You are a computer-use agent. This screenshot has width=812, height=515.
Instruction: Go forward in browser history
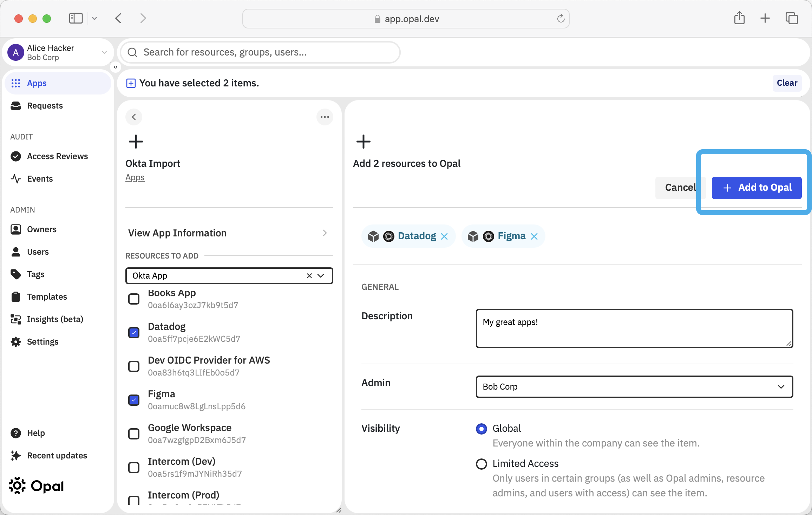click(x=143, y=18)
